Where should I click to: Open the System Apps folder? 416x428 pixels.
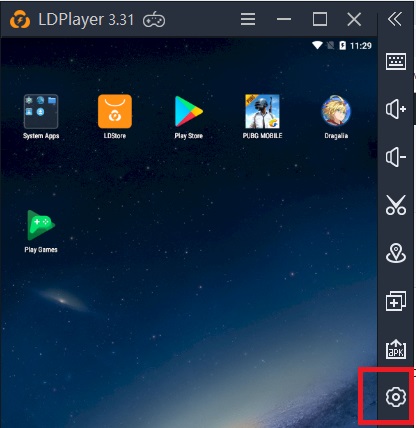[x=41, y=117]
